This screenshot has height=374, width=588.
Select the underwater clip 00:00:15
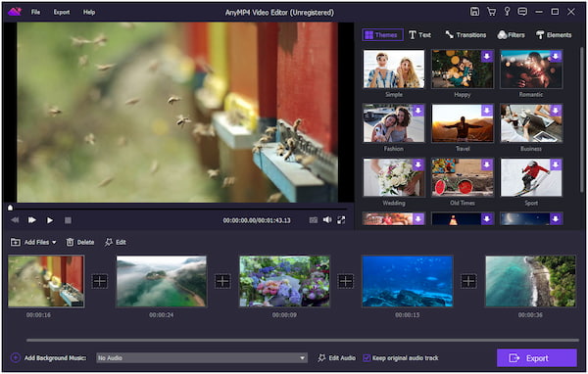pos(408,281)
